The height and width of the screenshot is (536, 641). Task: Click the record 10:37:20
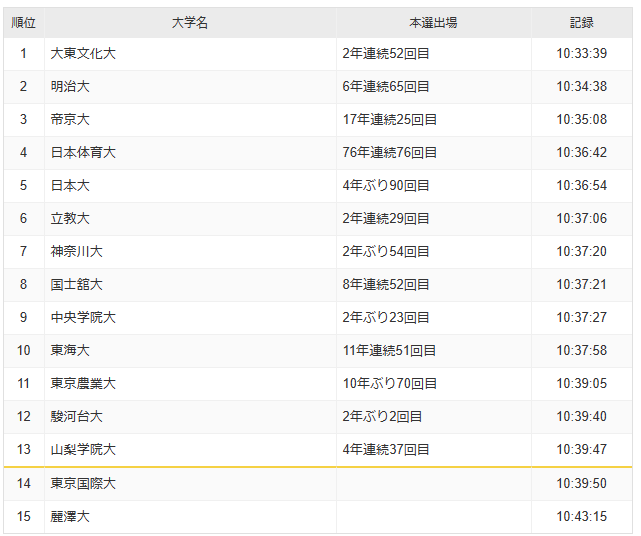pyautogui.click(x=582, y=252)
